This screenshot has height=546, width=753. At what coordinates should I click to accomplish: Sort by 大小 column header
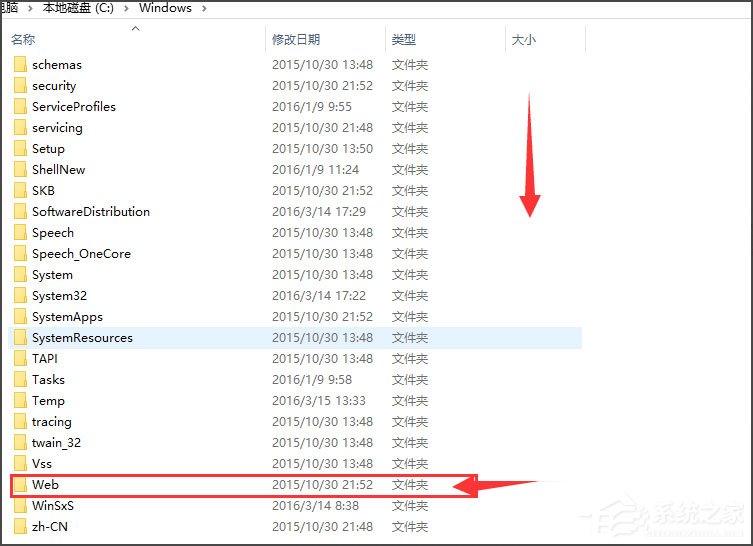pyautogui.click(x=524, y=40)
